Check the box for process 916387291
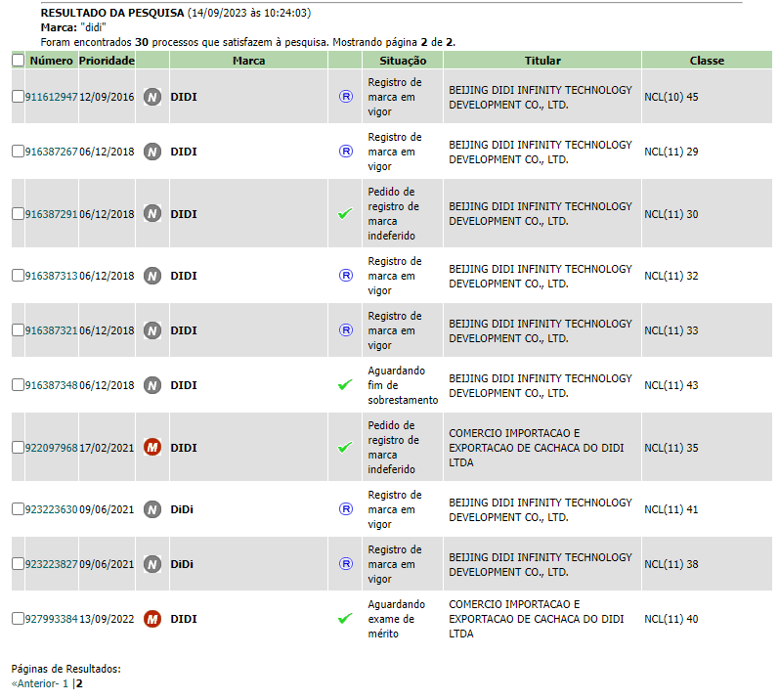 18,214
